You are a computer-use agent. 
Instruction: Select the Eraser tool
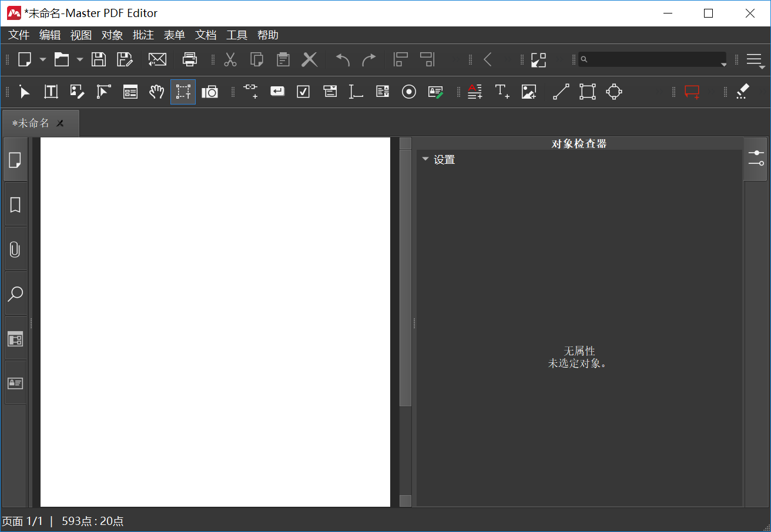(743, 91)
